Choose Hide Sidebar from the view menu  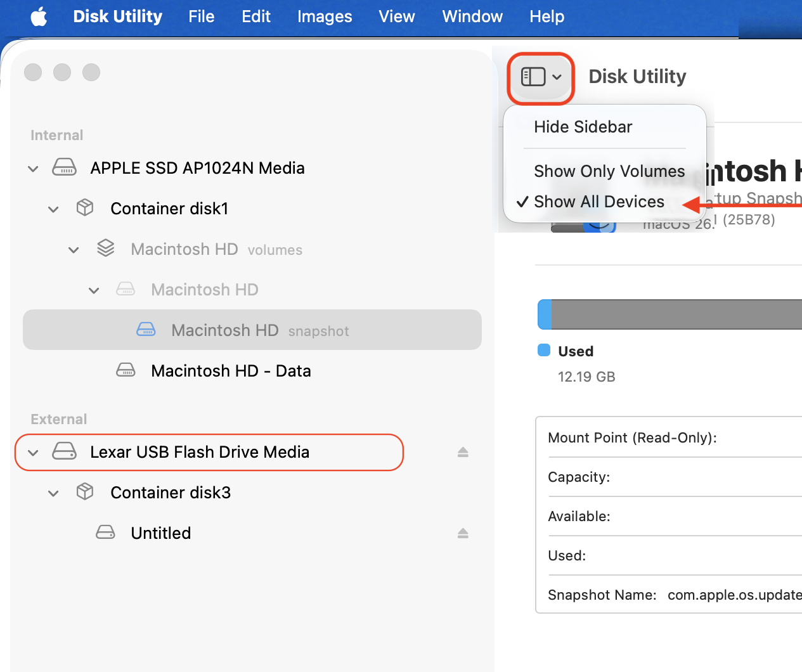pos(583,127)
